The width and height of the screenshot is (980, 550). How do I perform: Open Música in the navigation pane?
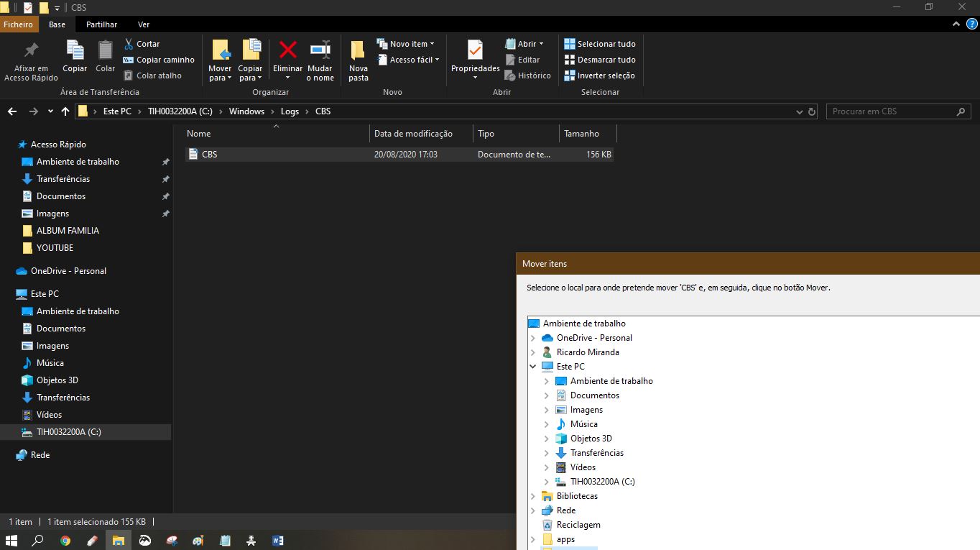[x=50, y=363]
